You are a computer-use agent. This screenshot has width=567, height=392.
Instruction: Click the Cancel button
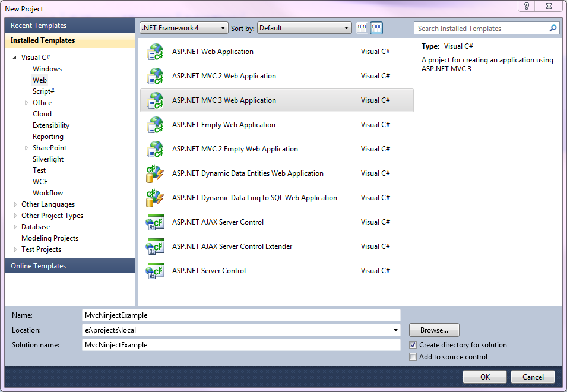pyautogui.click(x=533, y=377)
